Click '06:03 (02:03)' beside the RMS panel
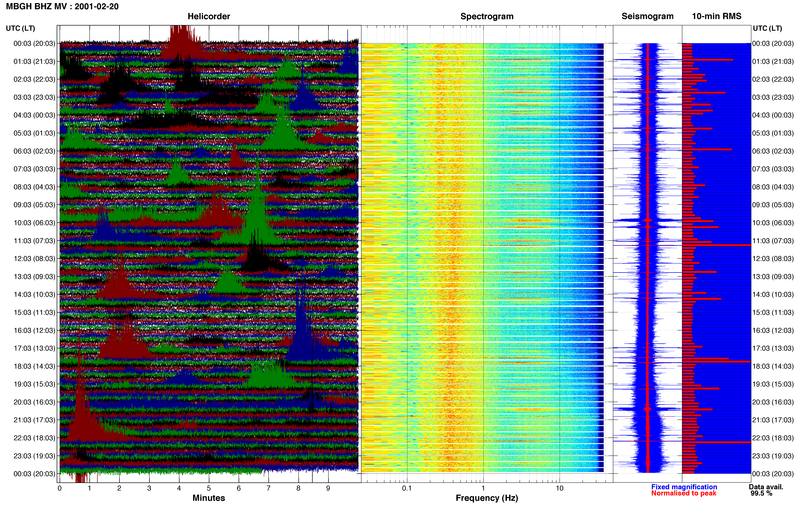 [773, 151]
